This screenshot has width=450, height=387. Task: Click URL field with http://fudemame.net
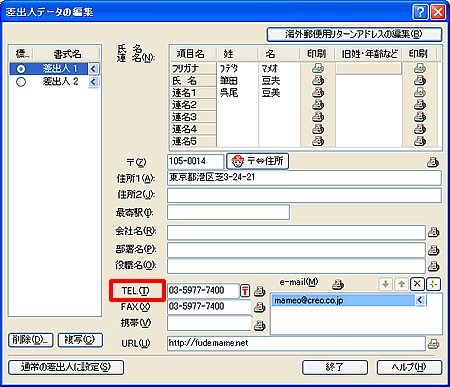[x=296, y=343]
